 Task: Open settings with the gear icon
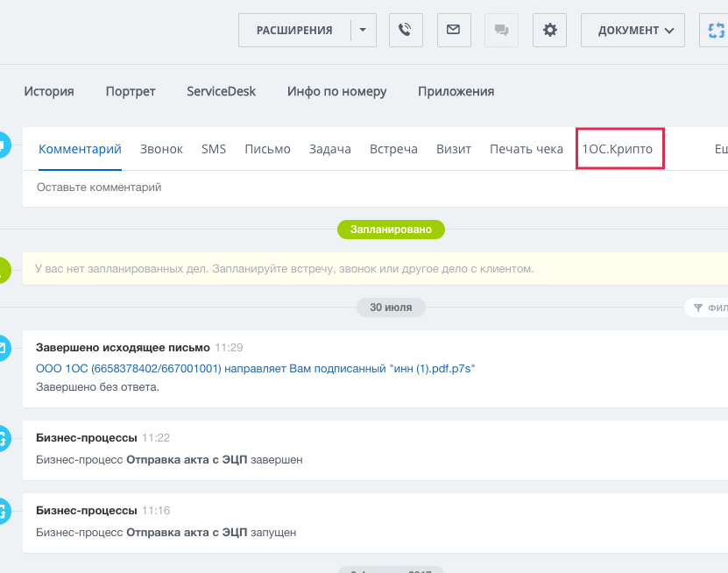549,30
